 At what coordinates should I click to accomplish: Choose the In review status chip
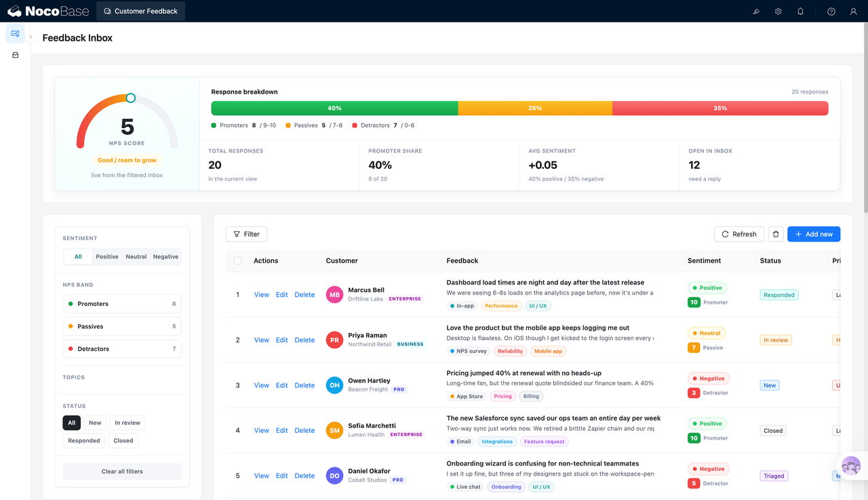click(x=127, y=423)
